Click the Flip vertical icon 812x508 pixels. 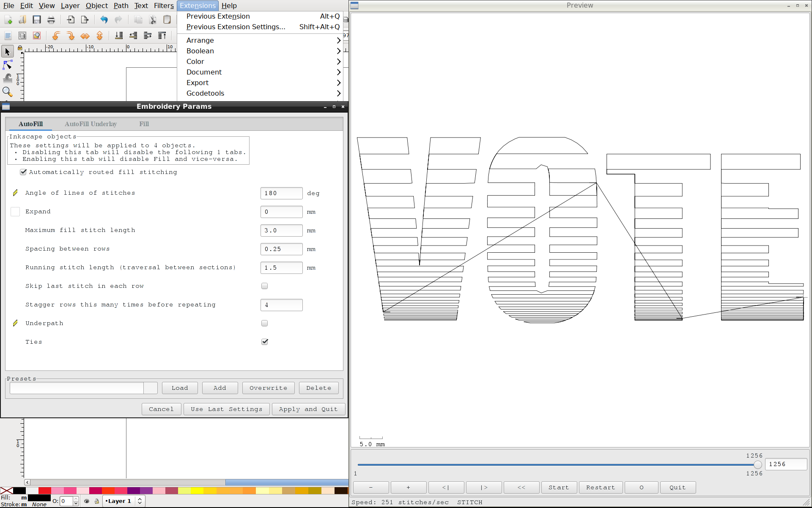pyautogui.click(x=99, y=36)
